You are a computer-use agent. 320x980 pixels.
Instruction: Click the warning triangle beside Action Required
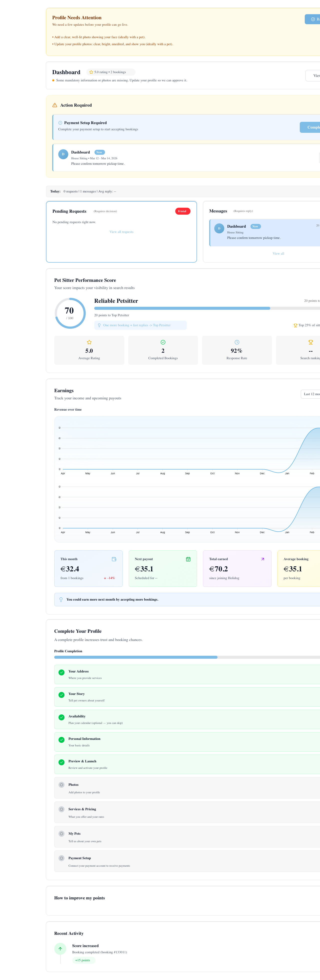(54, 105)
